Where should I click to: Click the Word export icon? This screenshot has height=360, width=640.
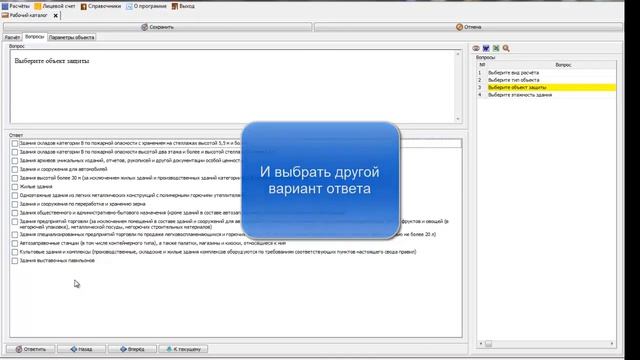(x=486, y=48)
